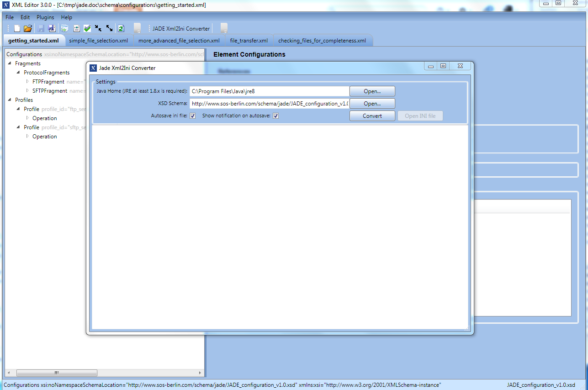Toggle Show notification on autosave checkbox
The width and height of the screenshot is (588, 390).
(276, 116)
